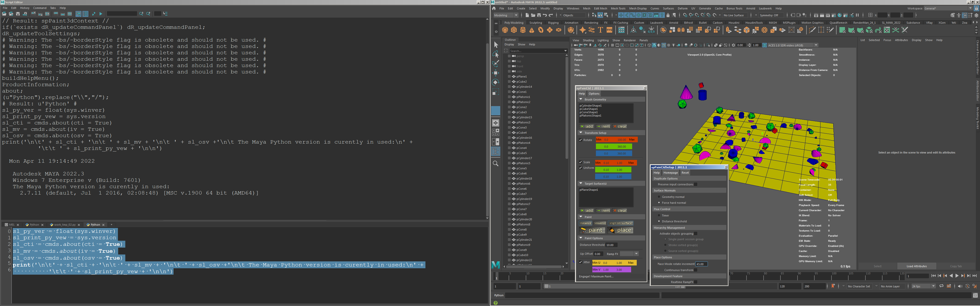Select the polygon torus shelf icon
The width and height of the screenshot is (980, 306).
(541, 30)
